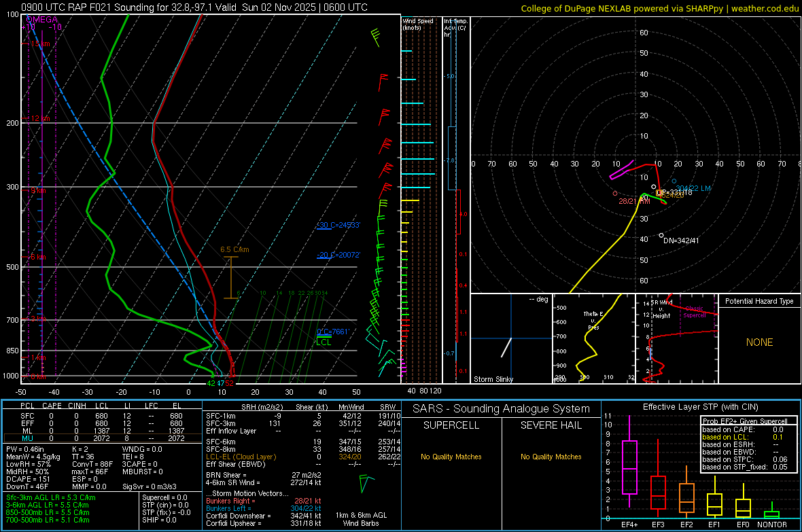Click the "28/21 RM" right mover label

634,201
